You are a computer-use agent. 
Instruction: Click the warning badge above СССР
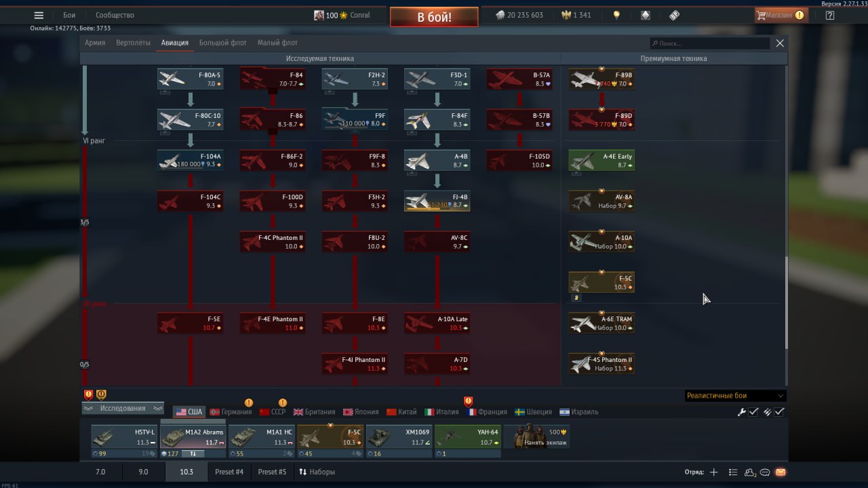coord(283,403)
